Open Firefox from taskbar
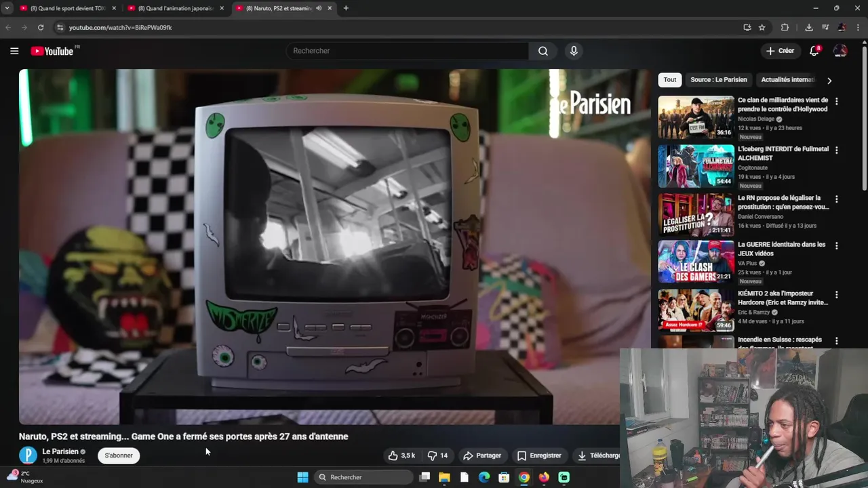Image resolution: width=868 pixels, height=488 pixels. [x=544, y=477]
